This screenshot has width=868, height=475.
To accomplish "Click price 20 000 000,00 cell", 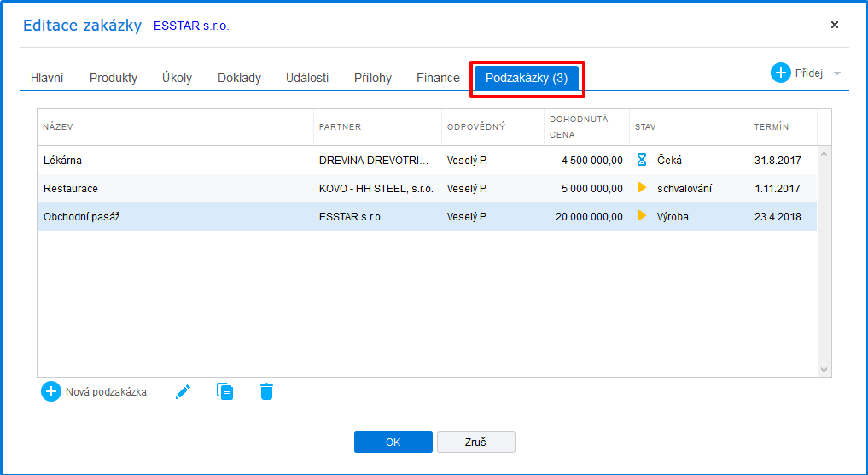I will (590, 217).
